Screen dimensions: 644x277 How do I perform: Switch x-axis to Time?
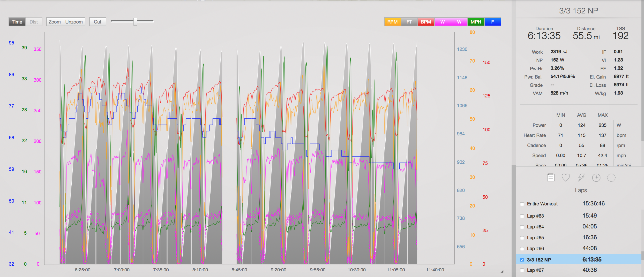17,22
